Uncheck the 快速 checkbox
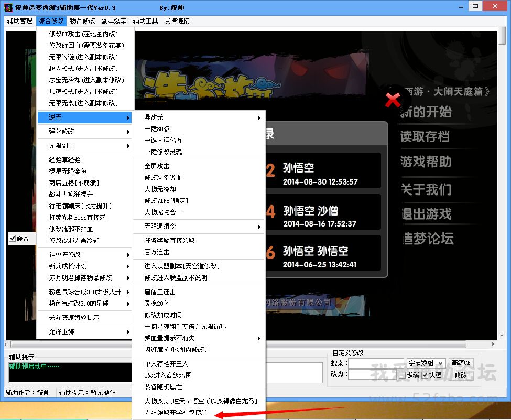Screen dimensions: 511x420 425,375
